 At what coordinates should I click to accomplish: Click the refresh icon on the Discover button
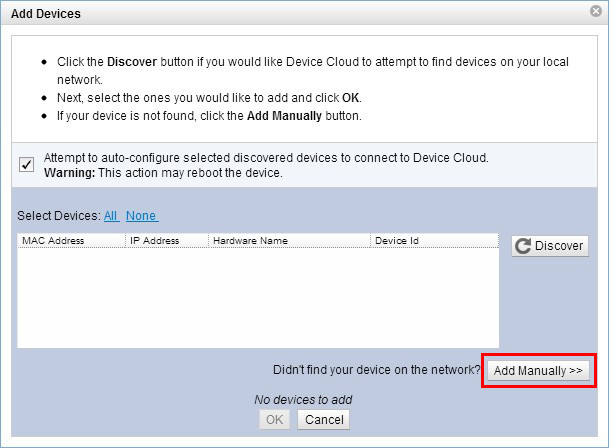523,246
